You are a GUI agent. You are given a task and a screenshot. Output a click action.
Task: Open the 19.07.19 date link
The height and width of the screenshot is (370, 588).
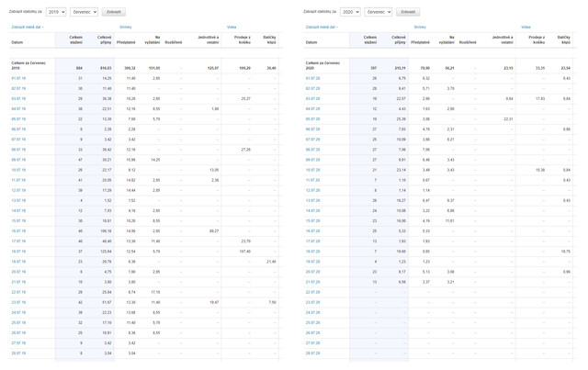point(18,262)
